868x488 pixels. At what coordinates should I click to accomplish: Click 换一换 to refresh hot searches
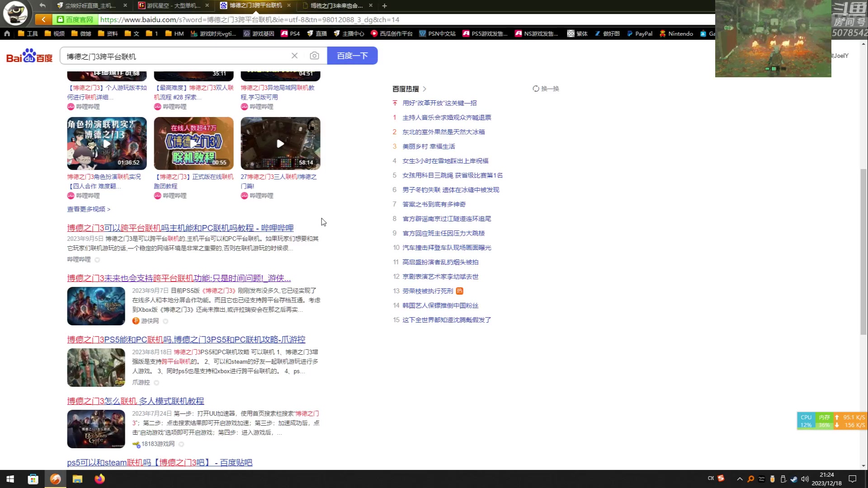pyautogui.click(x=546, y=89)
